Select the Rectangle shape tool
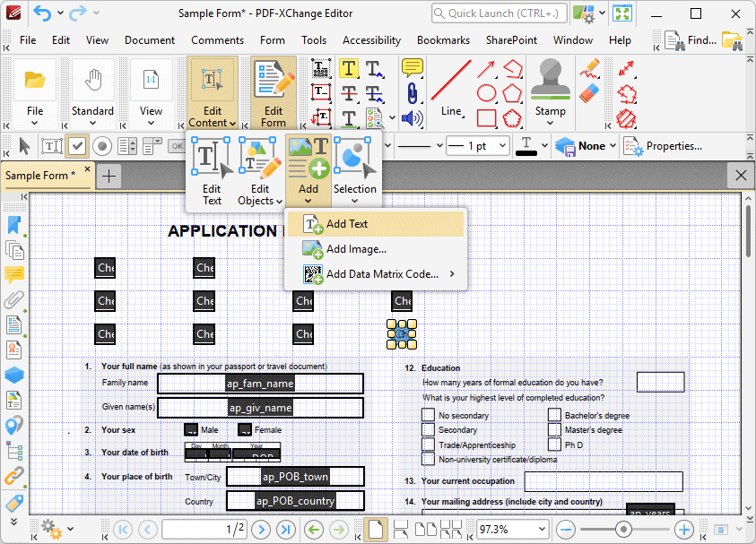Viewport: 756px width, 544px height. 486,118
